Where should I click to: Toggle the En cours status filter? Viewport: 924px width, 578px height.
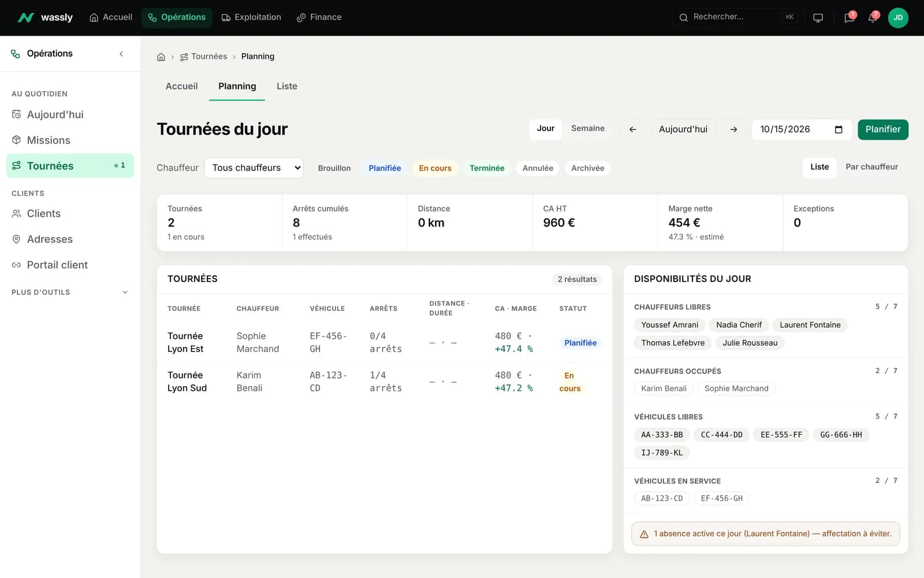coord(435,168)
